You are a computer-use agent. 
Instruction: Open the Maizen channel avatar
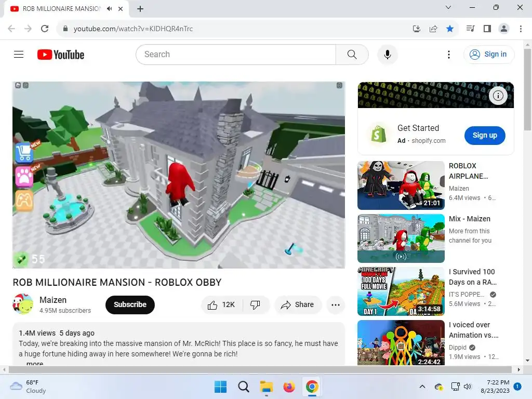click(x=23, y=304)
